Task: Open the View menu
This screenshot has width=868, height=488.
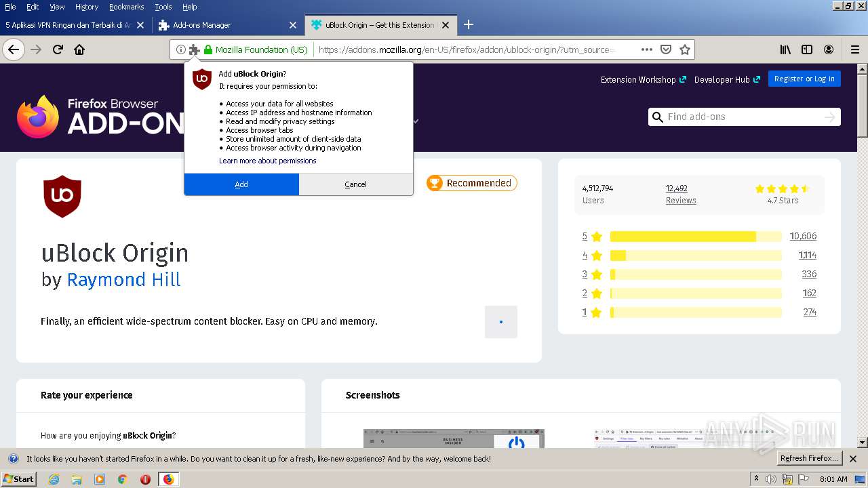Action: (57, 7)
